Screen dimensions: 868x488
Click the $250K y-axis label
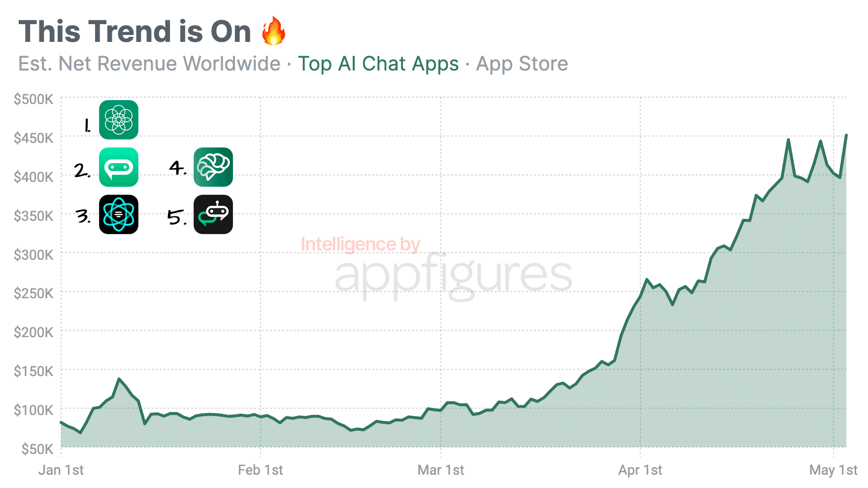[x=33, y=294]
